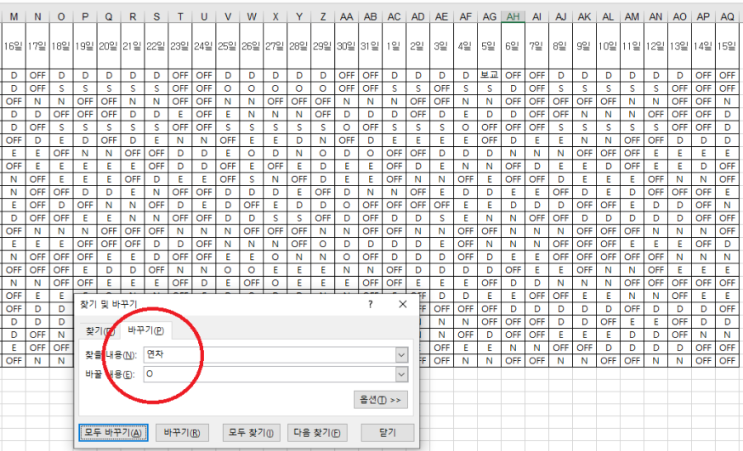The height and width of the screenshot is (451, 743).
Task: Select the 바꾸기 tab
Action: click(146, 330)
